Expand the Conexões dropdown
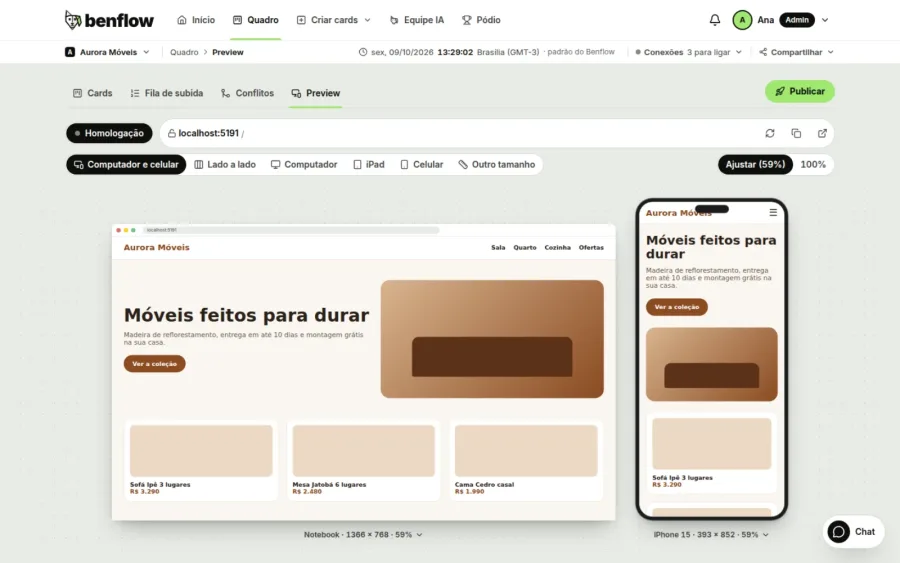The height and width of the screenshot is (563, 900). click(x=689, y=52)
